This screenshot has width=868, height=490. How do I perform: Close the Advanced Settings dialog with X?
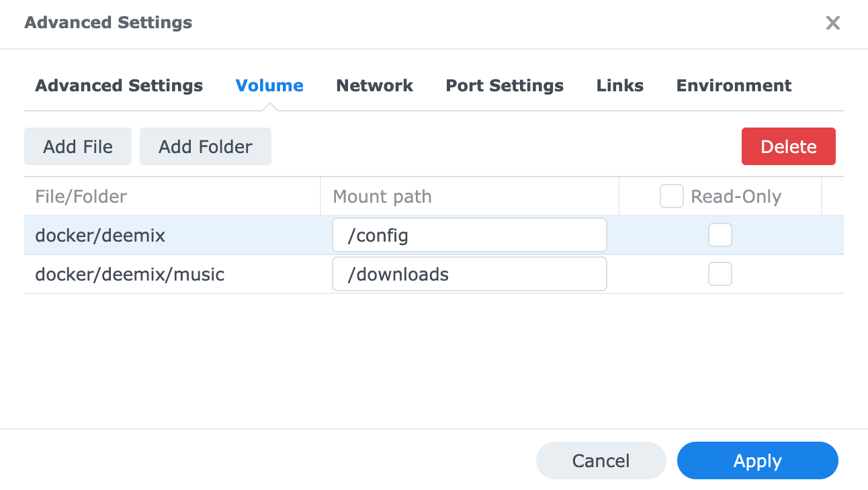tap(832, 23)
